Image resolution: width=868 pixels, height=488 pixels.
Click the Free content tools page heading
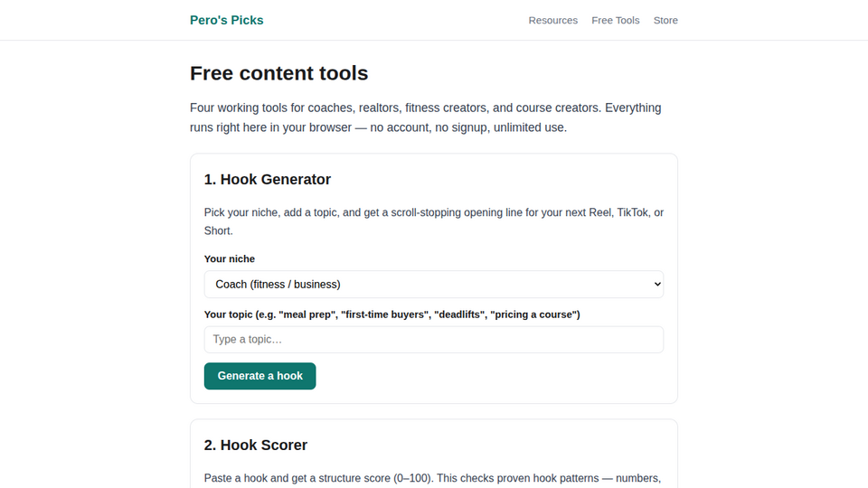coord(279,73)
